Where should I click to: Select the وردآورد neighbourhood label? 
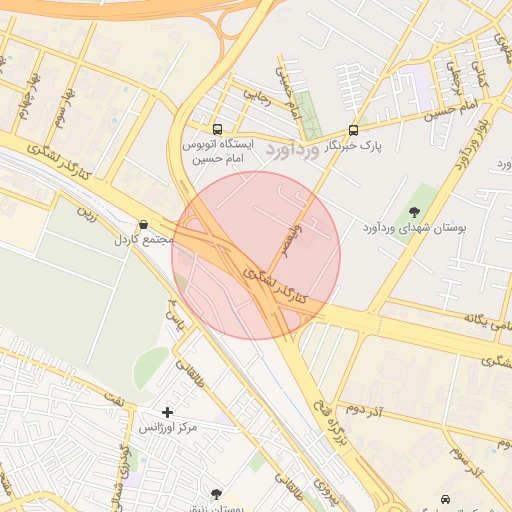[292, 150]
